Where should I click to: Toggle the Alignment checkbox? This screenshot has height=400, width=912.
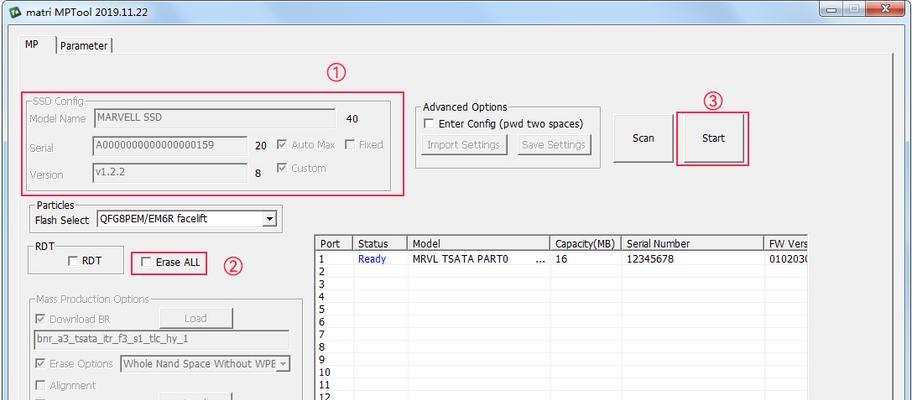(40, 385)
